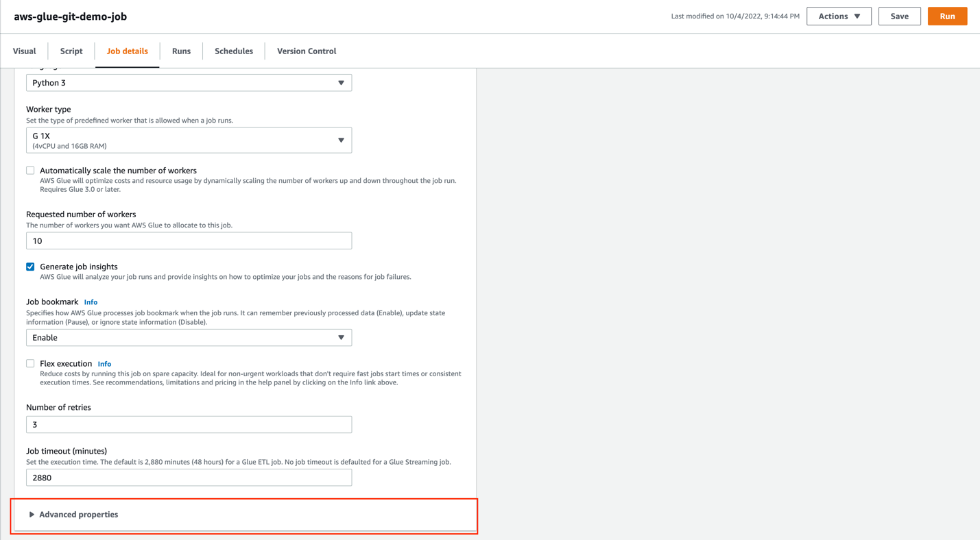Click the Worker type label
The width and height of the screenshot is (980, 540).
49,109
